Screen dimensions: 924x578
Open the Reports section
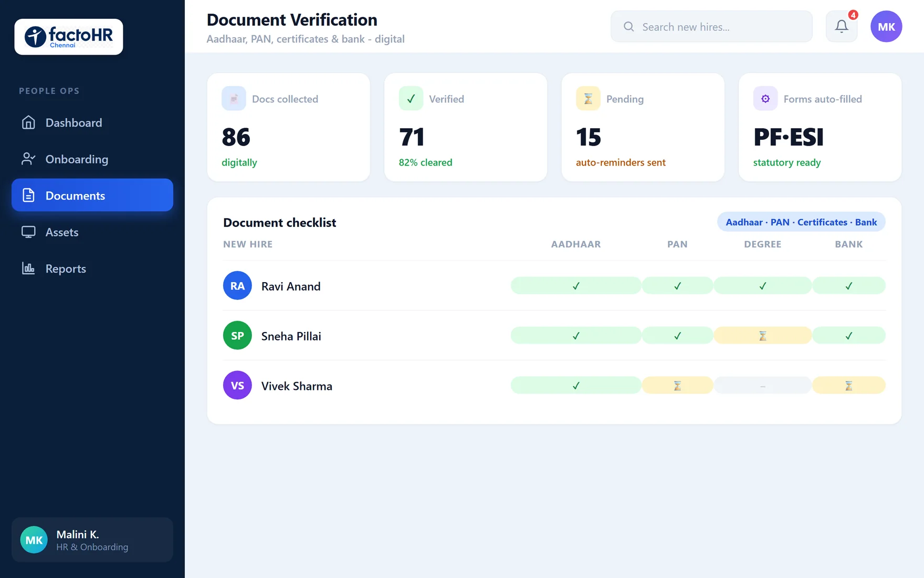92,269
